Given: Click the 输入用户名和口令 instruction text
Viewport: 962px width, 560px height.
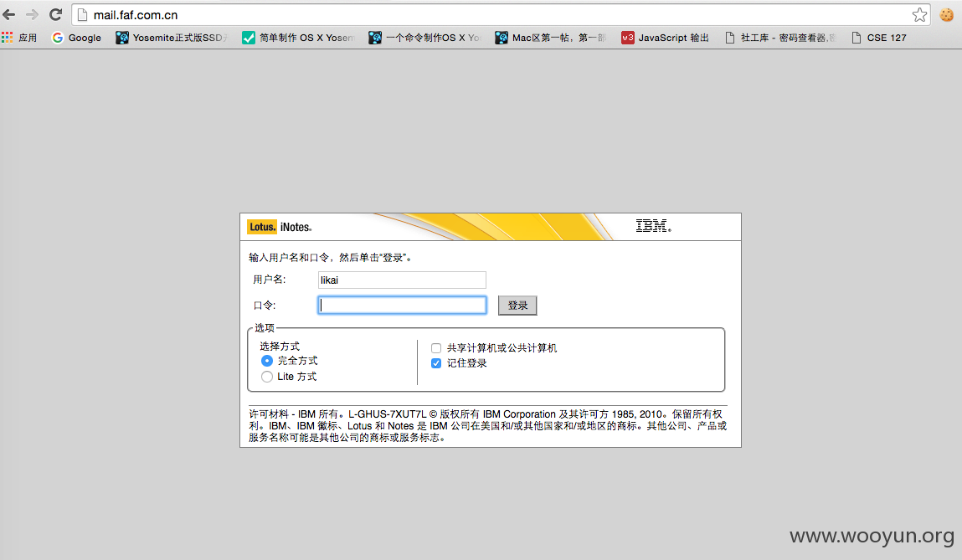Looking at the screenshot, I should click(330, 258).
